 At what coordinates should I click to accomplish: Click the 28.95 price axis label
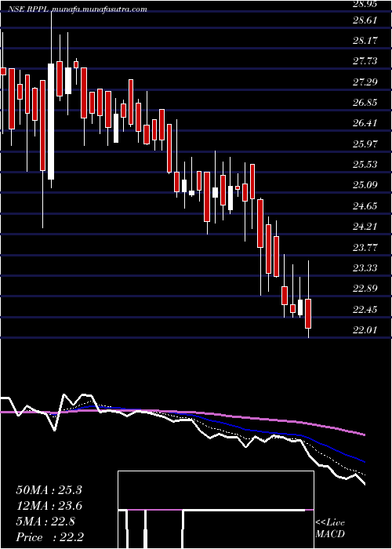(x=365, y=4)
